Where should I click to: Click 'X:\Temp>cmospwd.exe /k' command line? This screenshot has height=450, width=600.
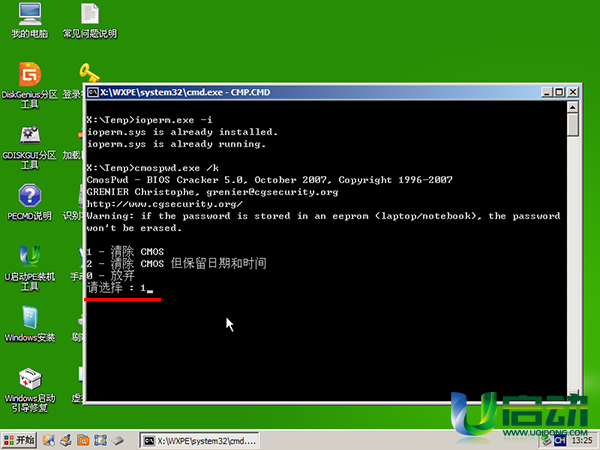pyautogui.click(x=153, y=168)
